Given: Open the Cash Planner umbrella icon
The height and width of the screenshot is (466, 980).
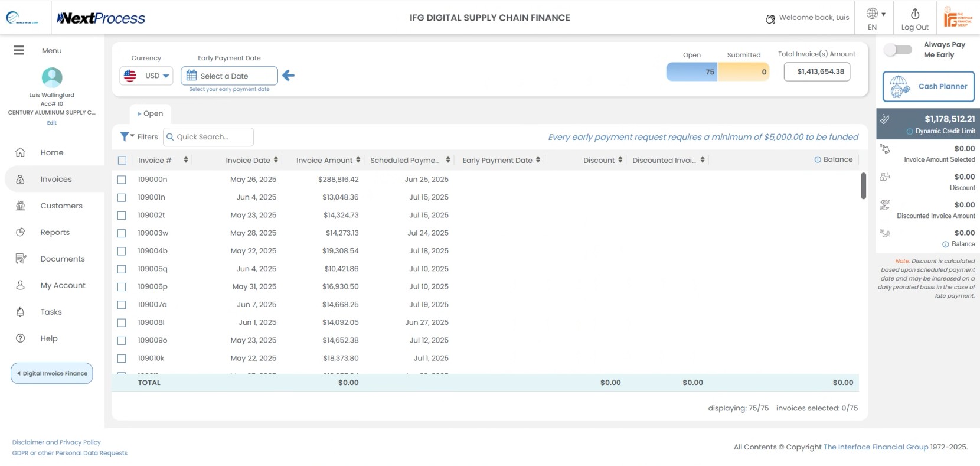Looking at the screenshot, I should click(899, 86).
